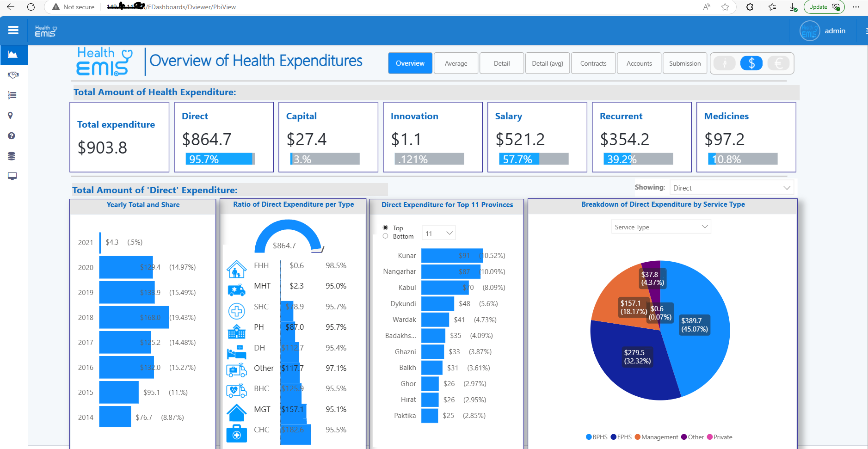Open the hamburger menu in header
This screenshot has height=449, width=868.
click(x=13, y=31)
